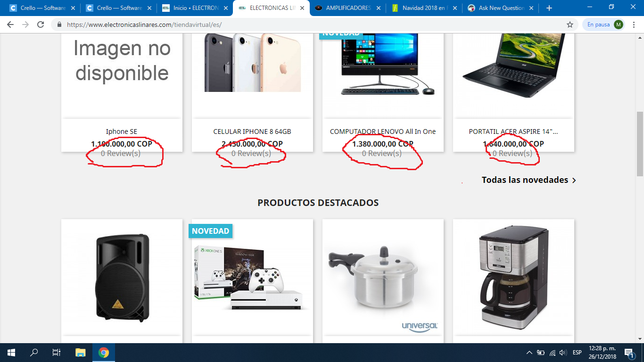Open the En pausa profile menu

[x=605, y=25]
